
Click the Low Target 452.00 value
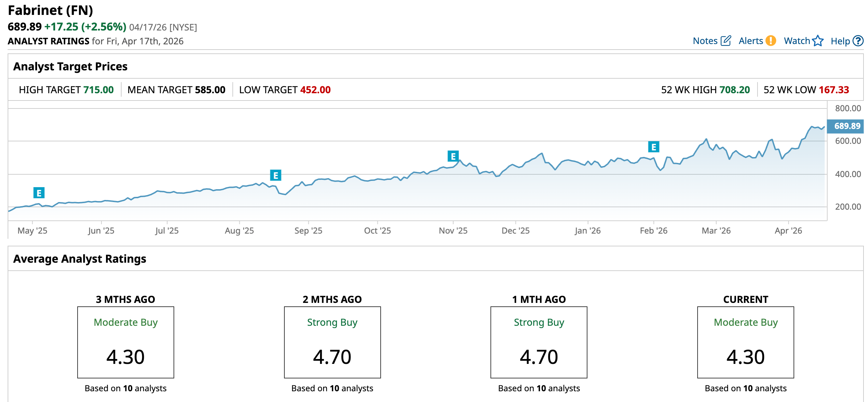point(315,90)
